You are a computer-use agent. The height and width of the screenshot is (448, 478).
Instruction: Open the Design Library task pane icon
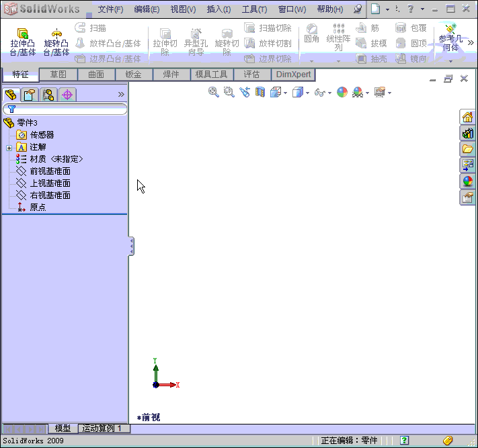pos(467,133)
